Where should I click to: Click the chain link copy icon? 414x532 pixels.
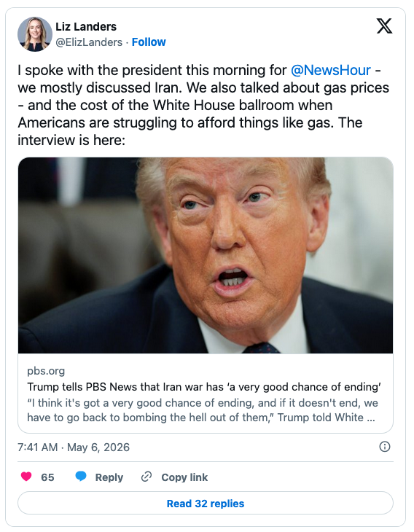(x=147, y=477)
